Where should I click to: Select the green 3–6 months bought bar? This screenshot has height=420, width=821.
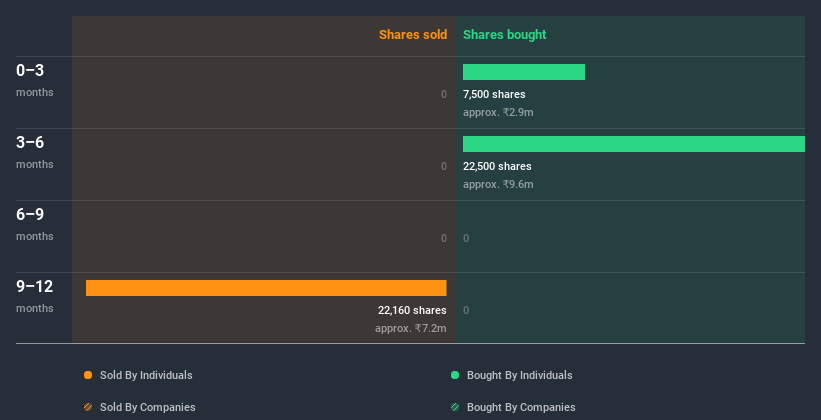pos(634,144)
